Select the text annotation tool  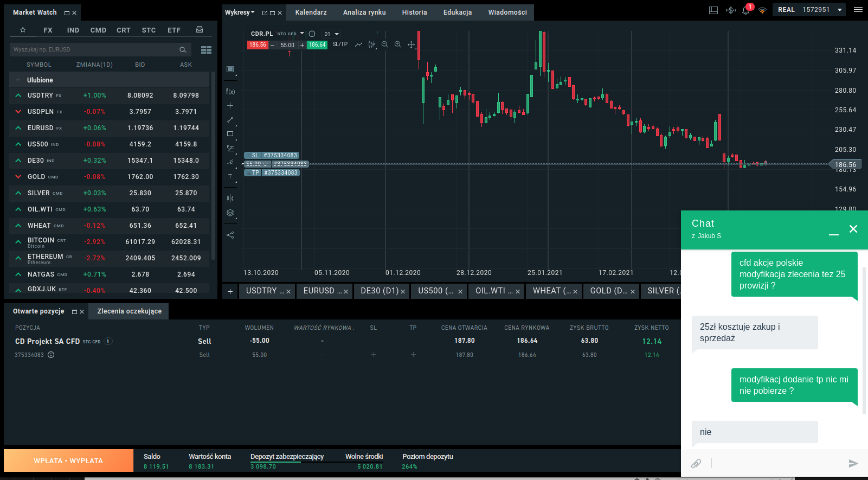tap(230, 176)
